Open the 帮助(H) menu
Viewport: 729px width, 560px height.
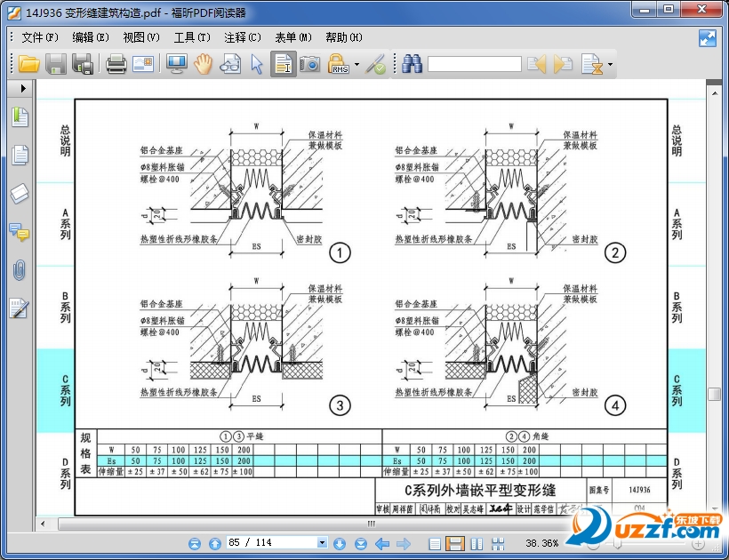344,37
